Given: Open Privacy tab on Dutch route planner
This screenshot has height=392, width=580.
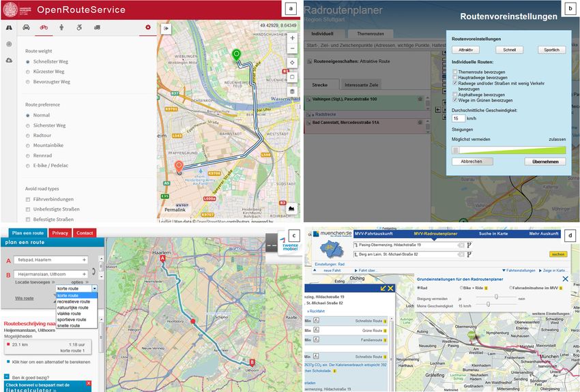Looking at the screenshot, I should pos(60,232).
